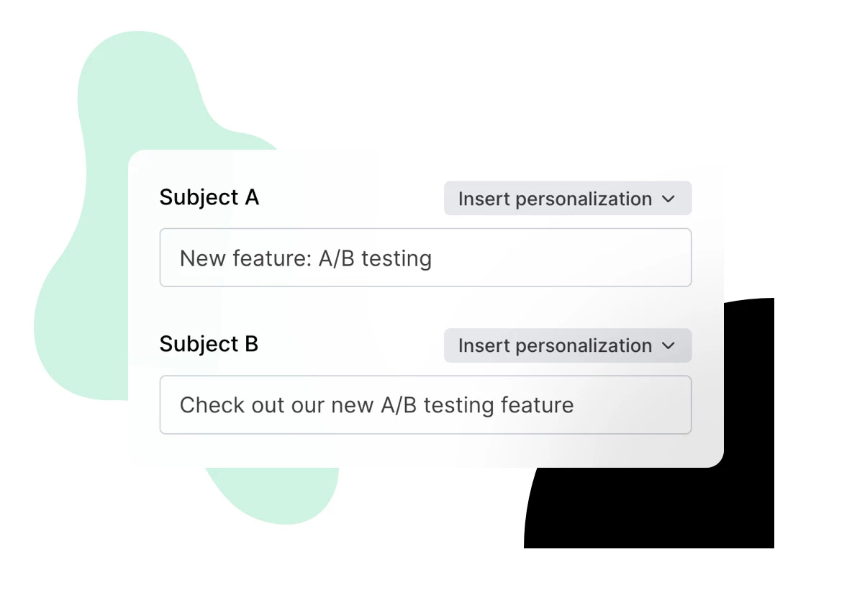Screen dimensions: 852x616
Task: Click the chevron arrow in Subject B's personalization button
Action: (669, 346)
